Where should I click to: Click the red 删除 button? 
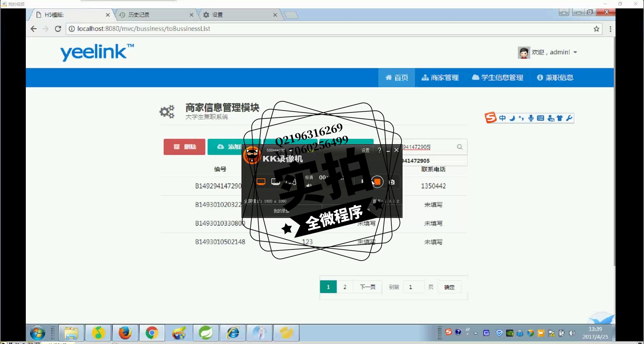[x=184, y=147]
